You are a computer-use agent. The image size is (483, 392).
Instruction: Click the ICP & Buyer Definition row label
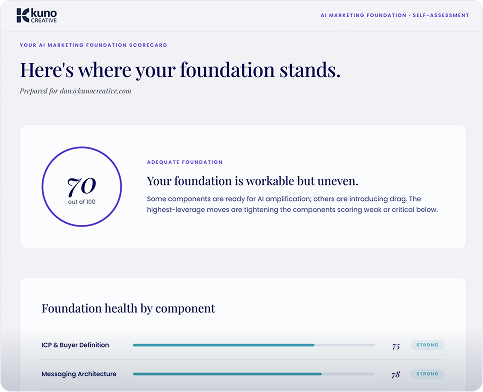(x=75, y=345)
